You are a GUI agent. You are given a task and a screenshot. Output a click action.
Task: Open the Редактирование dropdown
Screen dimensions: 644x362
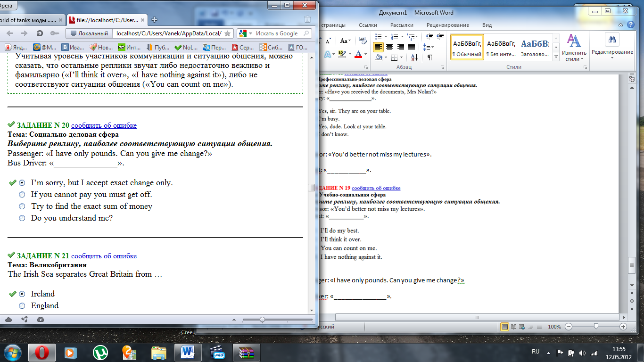coord(612,47)
